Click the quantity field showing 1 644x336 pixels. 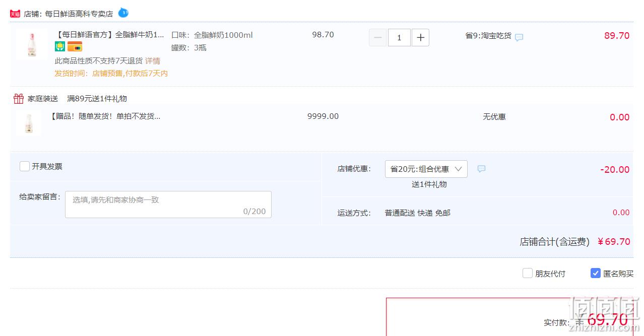400,38
